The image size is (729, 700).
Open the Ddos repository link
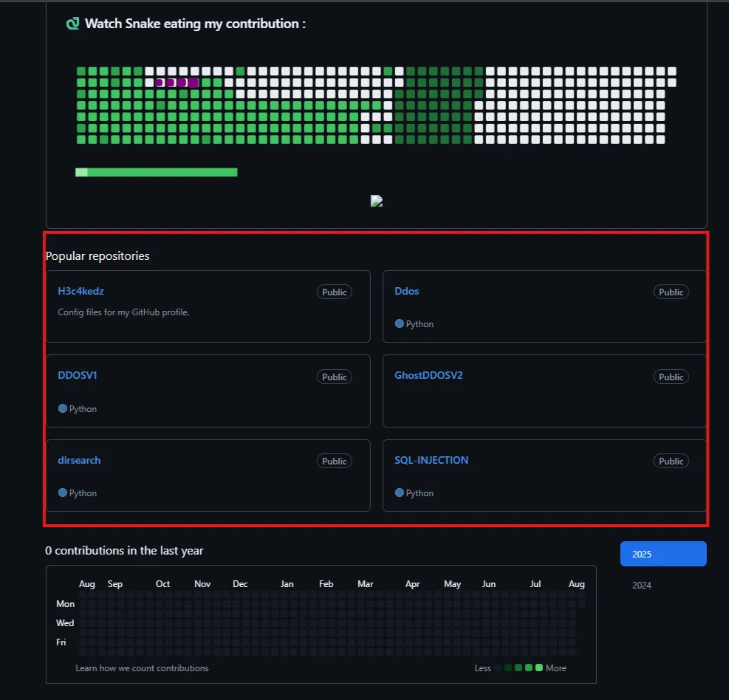407,291
